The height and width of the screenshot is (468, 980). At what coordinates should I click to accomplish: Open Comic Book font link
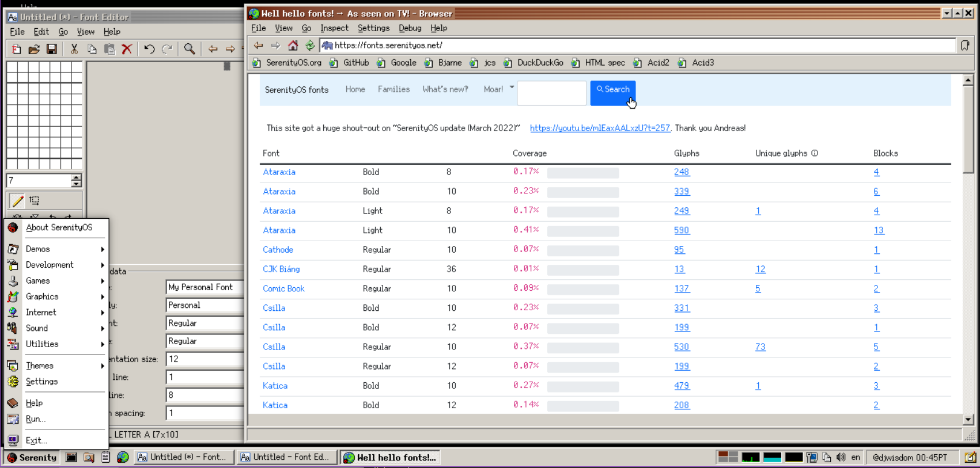[x=283, y=289]
